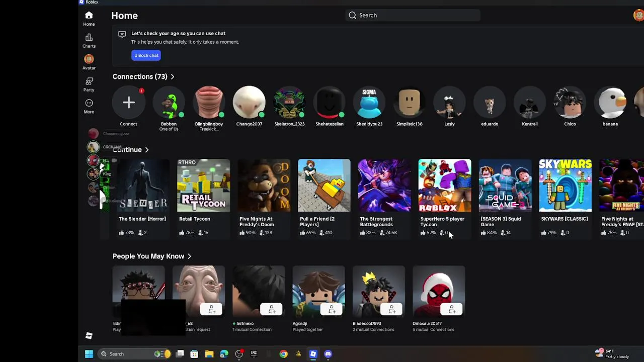The height and width of the screenshot is (362, 644).
Task: Click the chat bubble icon in age notice
Action: 122,34
